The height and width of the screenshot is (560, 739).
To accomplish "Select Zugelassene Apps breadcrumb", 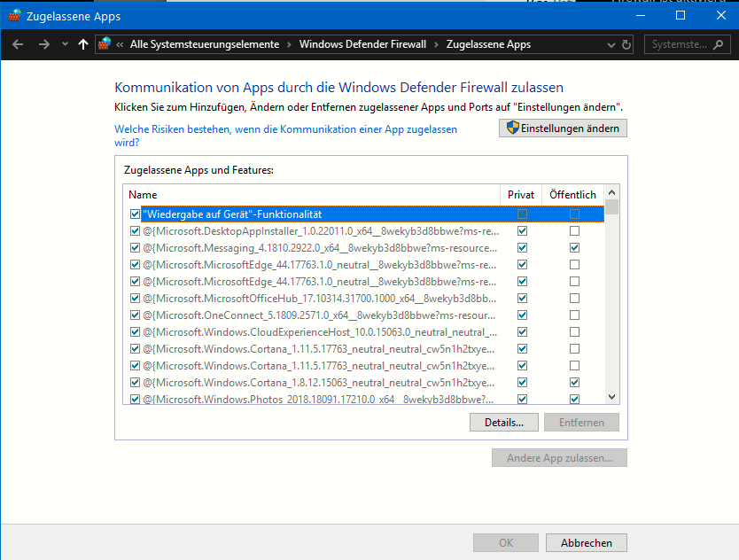I will [x=488, y=44].
